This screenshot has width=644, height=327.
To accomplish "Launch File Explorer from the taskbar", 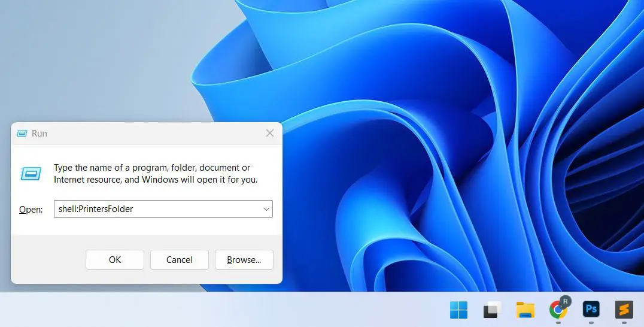I will tap(525, 310).
